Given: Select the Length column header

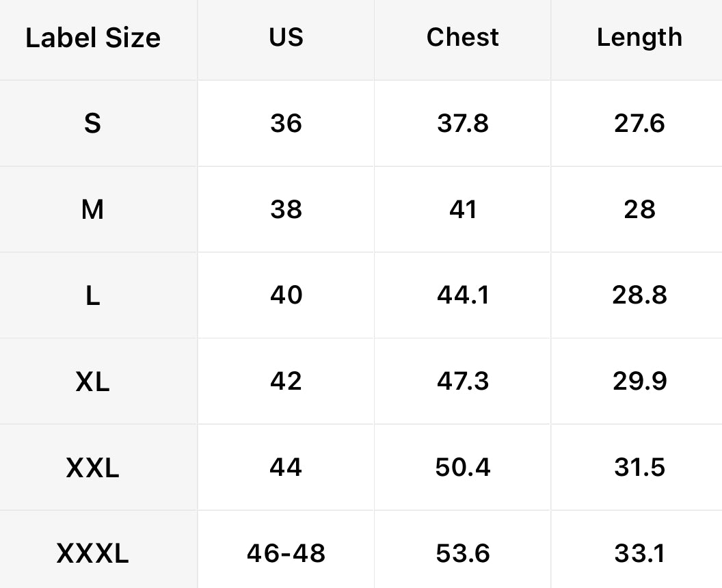Looking at the screenshot, I should (639, 38).
